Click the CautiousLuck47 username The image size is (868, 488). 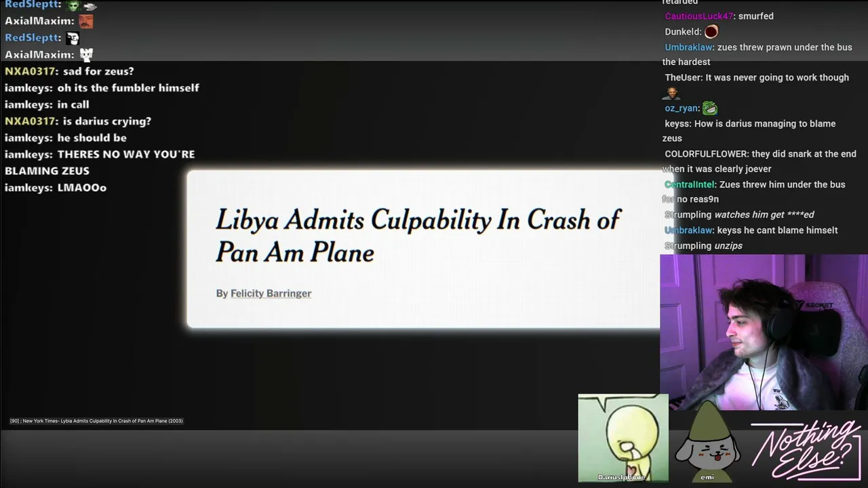click(699, 16)
